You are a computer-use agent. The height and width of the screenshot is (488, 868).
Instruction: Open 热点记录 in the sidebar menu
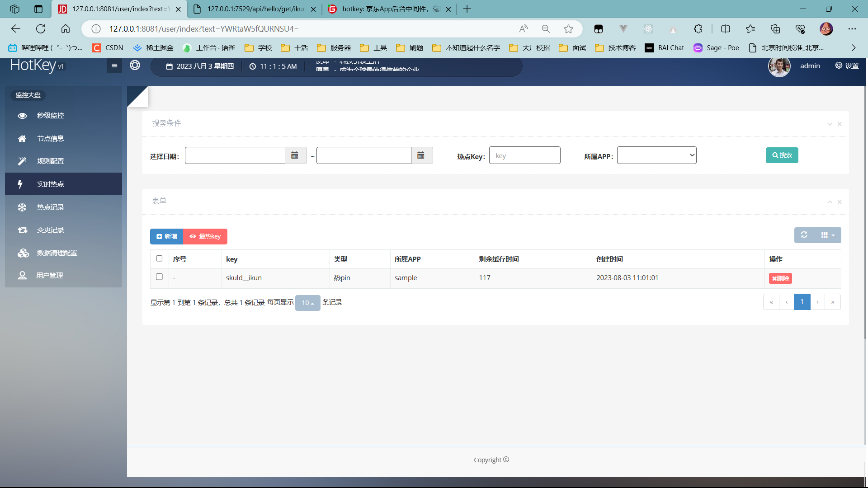click(x=51, y=207)
